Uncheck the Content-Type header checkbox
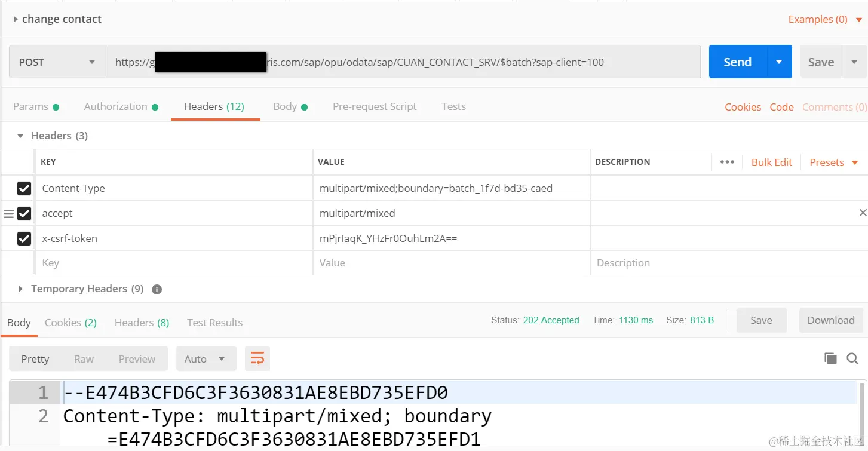This screenshot has height=451, width=868. click(24, 188)
